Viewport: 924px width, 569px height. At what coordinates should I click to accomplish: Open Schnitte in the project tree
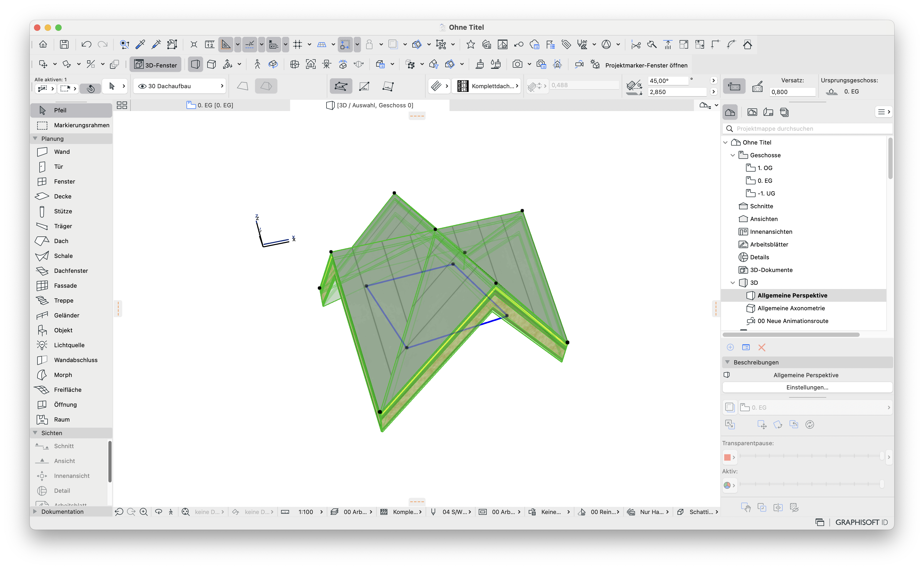click(761, 206)
